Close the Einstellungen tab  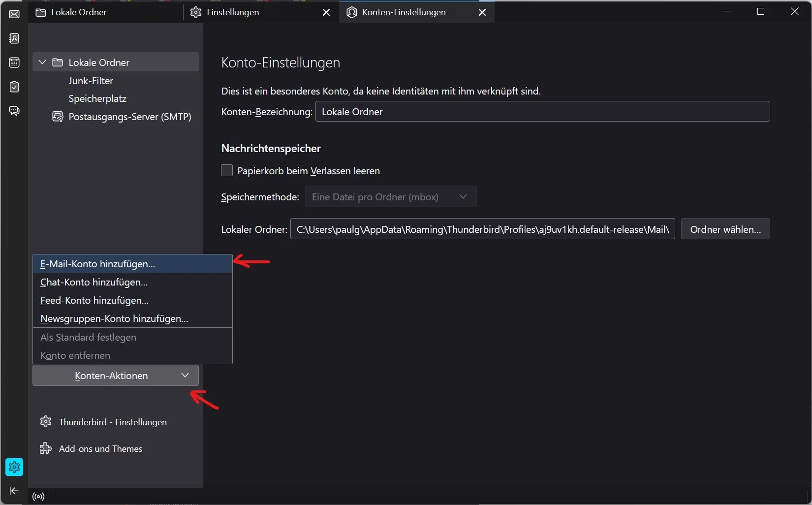click(326, 12)
